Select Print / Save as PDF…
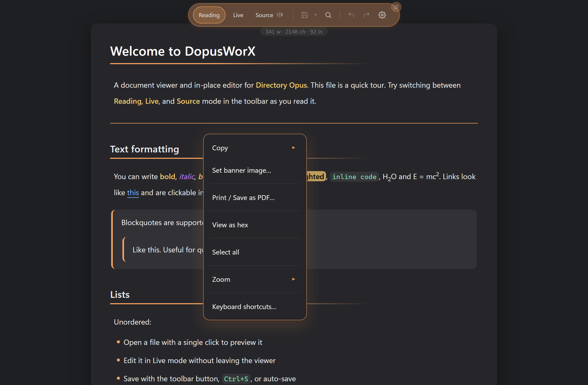Screen dimensions: 588x385 [255, 198]
